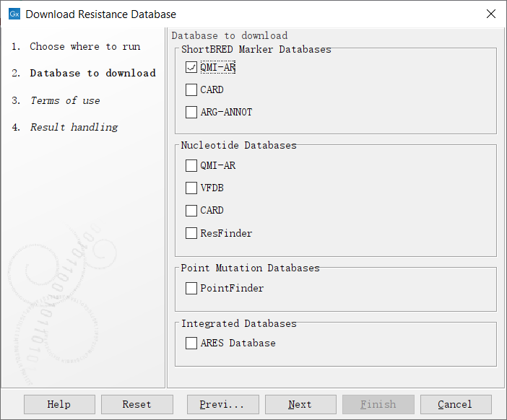Enable CARD under ShortBRED Marker Databases
Viewport: 507px width, 420px height.
tap(191, 89)
